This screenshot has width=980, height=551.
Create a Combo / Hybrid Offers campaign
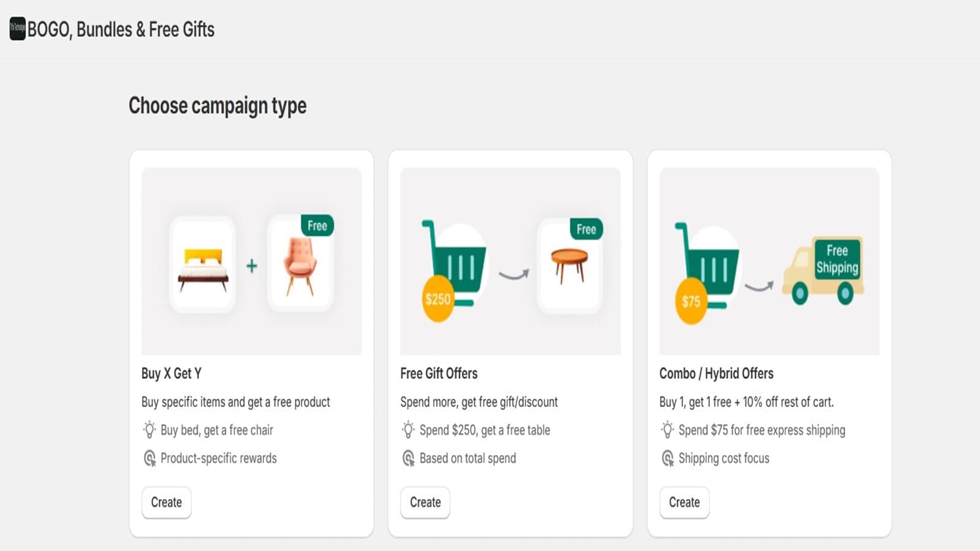click(x=684, y=502)
